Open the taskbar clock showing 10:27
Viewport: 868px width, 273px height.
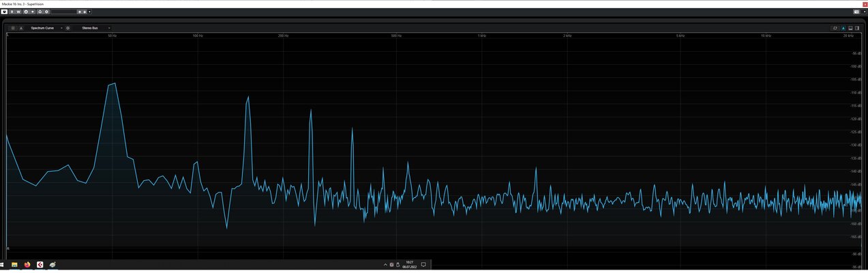tap(410, 264)
